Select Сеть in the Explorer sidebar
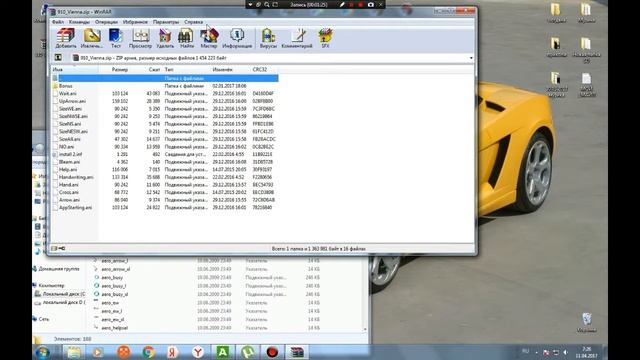The height and width of the screenshot is (360, 640). (44, 319)
